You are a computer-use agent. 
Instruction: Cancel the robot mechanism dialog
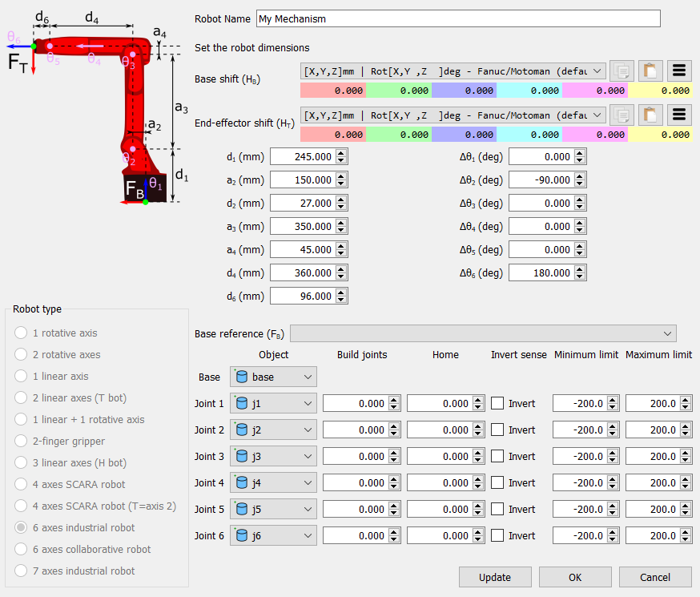pos(654,577)
